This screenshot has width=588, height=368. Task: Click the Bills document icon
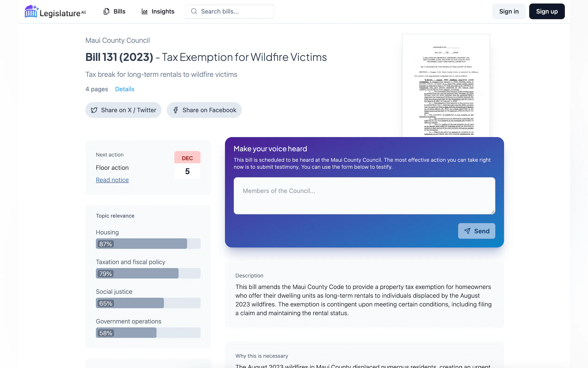click(106, 11)
